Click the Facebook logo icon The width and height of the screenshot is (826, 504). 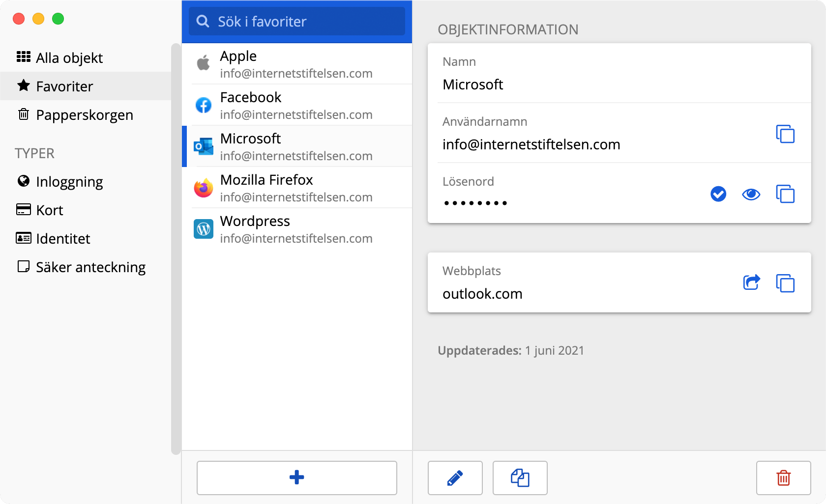[x=204, y=105]
